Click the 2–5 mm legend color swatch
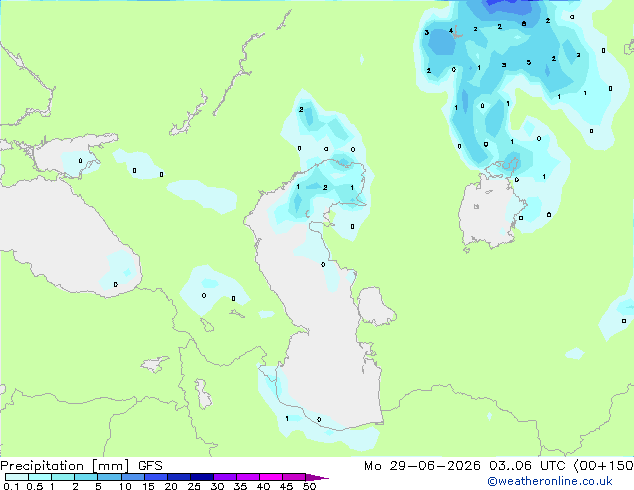The image size is (634, 490). point(86,477)
